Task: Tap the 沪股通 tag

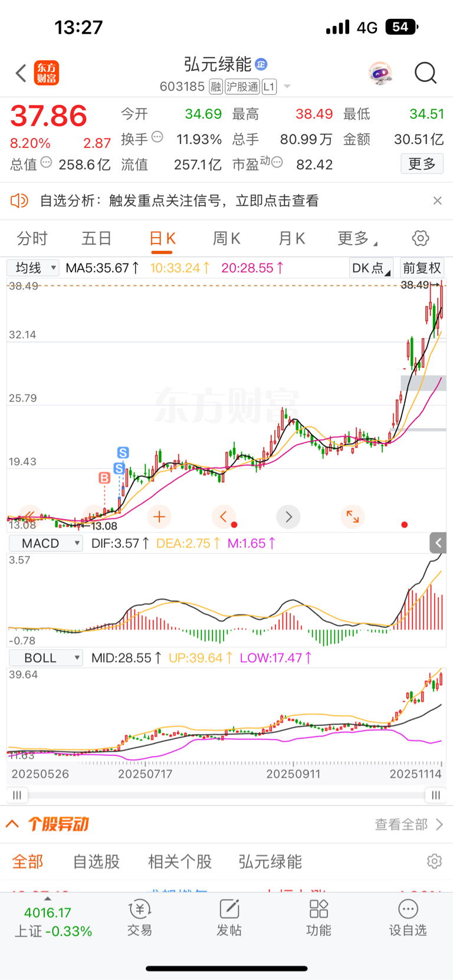Action: click(242, 87)
